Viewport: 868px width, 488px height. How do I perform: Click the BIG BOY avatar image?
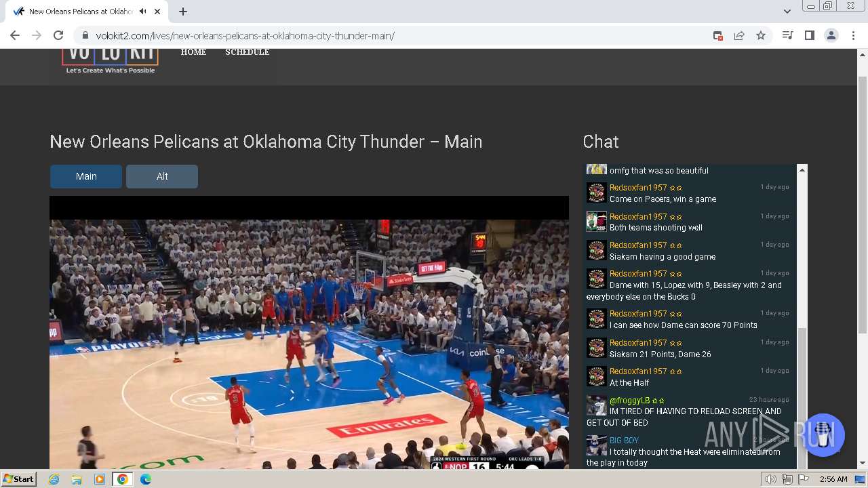[x=596, y=445]
